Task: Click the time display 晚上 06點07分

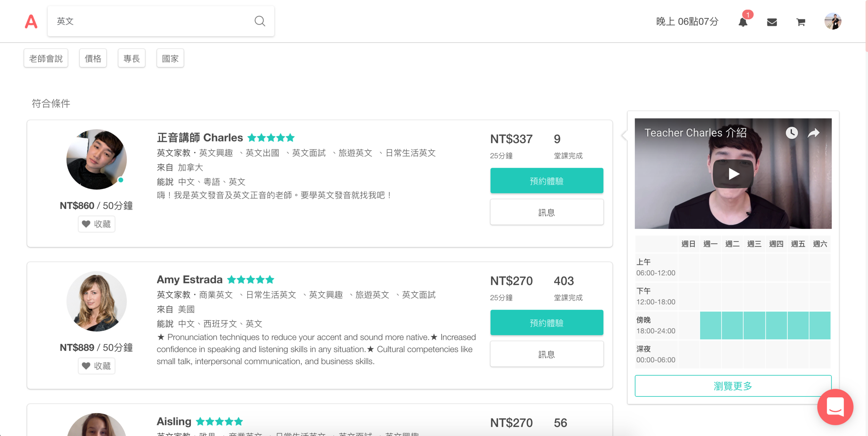Action: coord(687,22)
